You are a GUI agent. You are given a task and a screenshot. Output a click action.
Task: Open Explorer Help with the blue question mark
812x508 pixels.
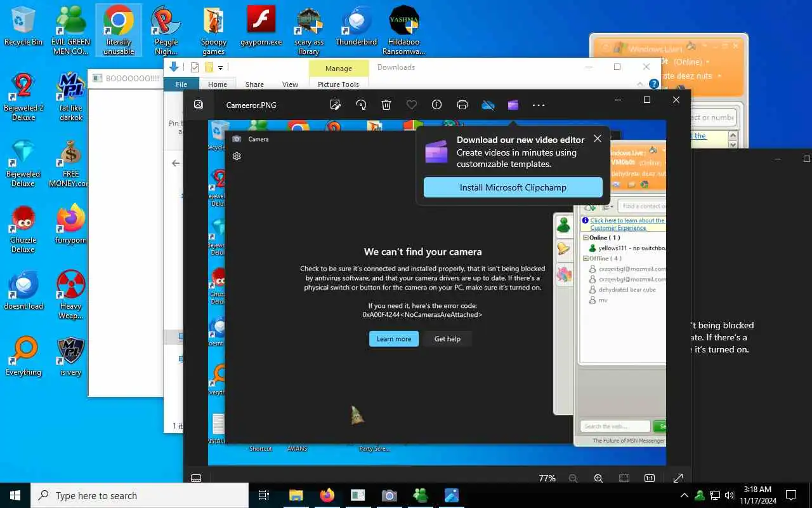tap(653, 84)
